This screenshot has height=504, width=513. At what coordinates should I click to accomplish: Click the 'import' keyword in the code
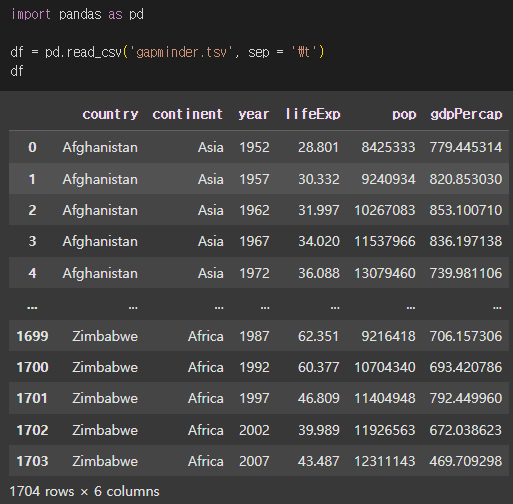(31, 14)
